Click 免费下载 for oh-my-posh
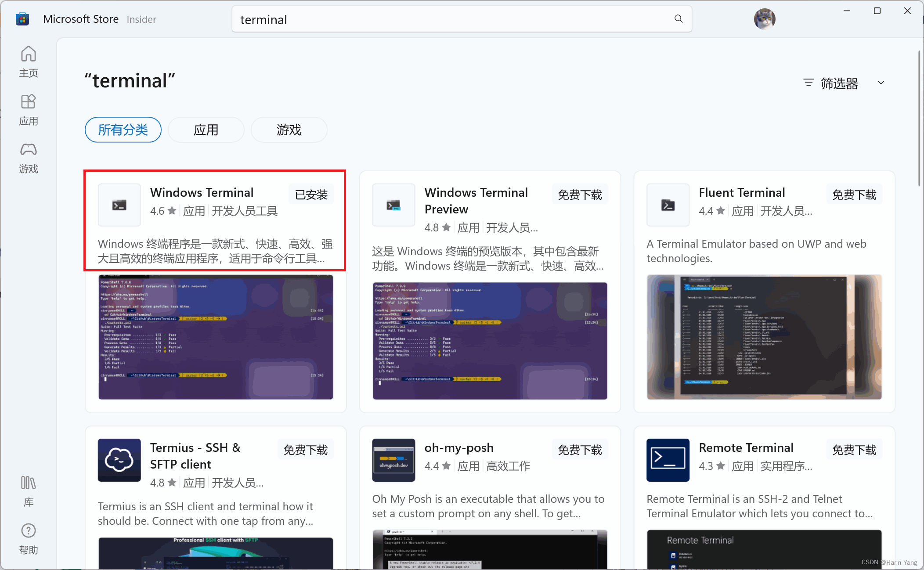This screenshot has height=570, width=924. [580, 450]
